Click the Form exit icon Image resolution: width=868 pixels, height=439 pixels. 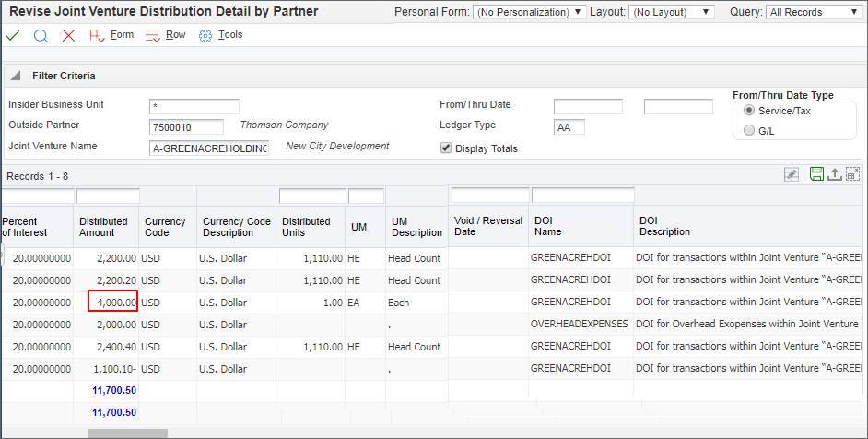click(x=97, y=36)
